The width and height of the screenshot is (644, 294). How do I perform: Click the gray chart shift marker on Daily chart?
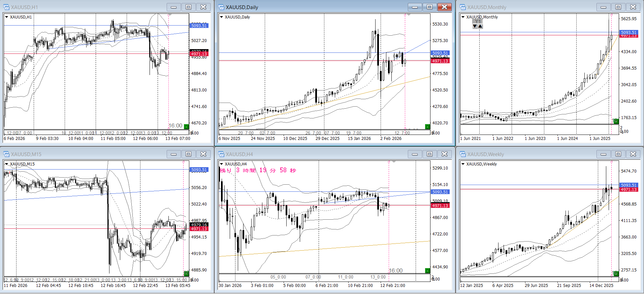(x=409, y=15)
